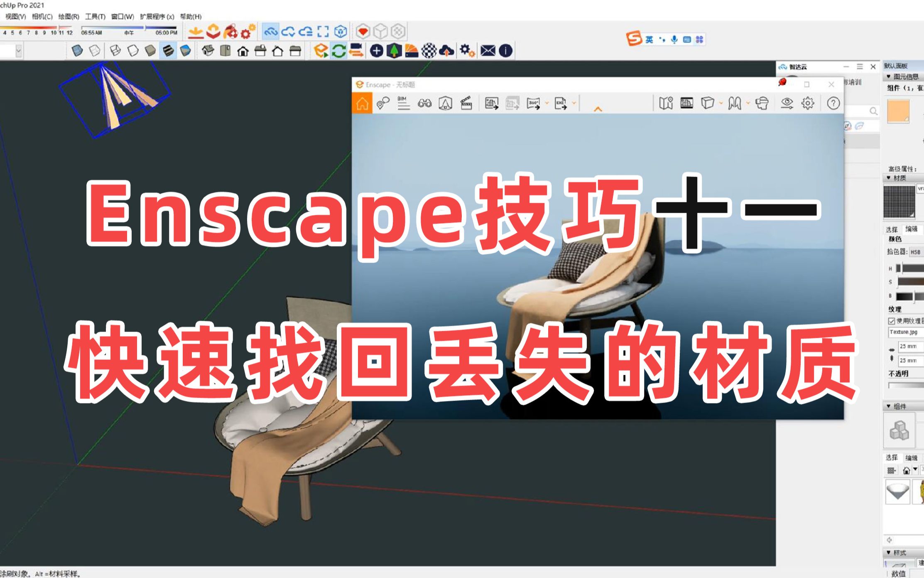The image size is (924, 578).
Task: Open the 相机(C) camera menu
Action: coord(42,17)
